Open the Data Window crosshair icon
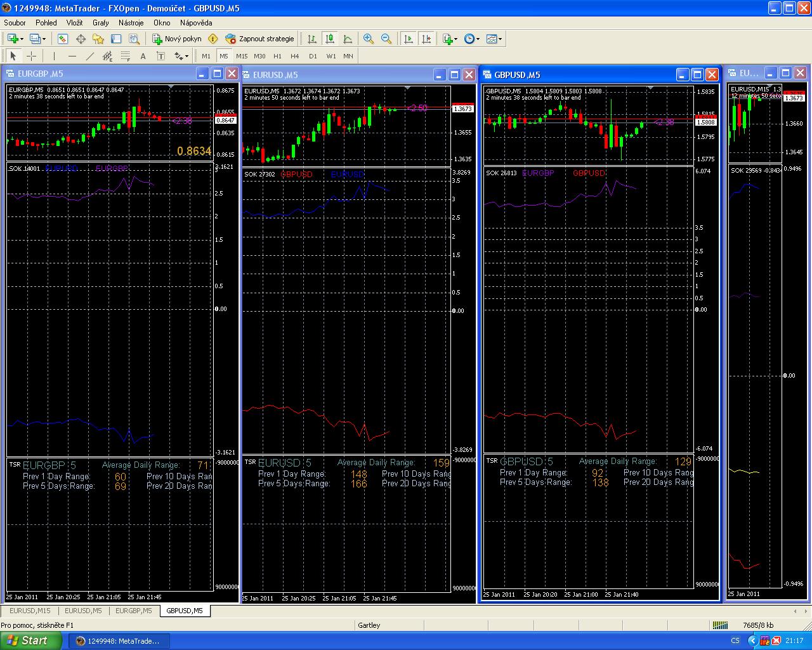The width and height of the screenshot is (812, 650). click(81, 39)
